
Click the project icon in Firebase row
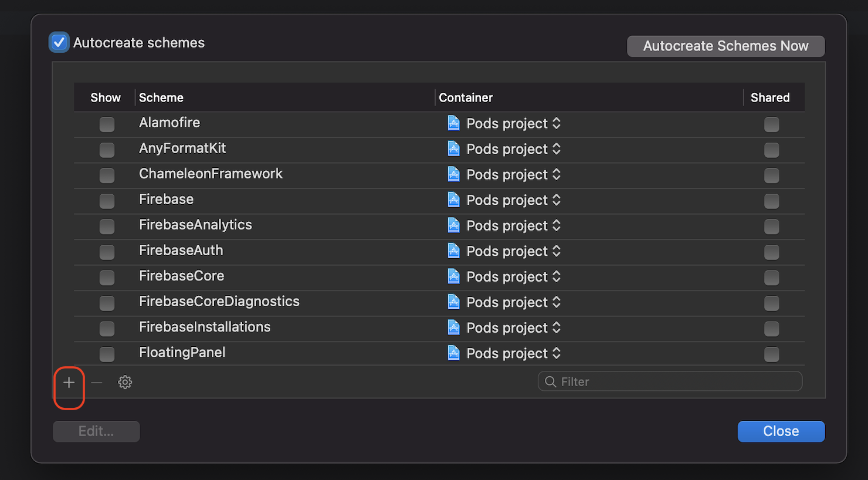click(x=453, y=200)
